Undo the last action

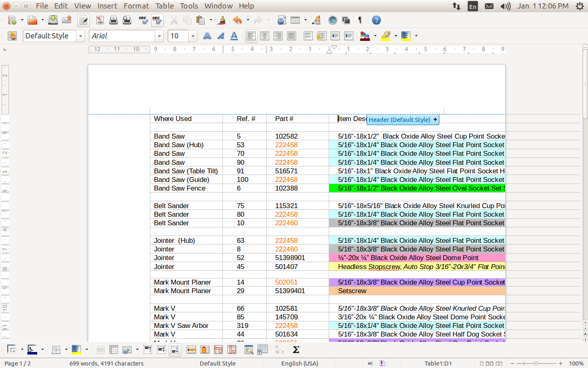pos(237,20)
